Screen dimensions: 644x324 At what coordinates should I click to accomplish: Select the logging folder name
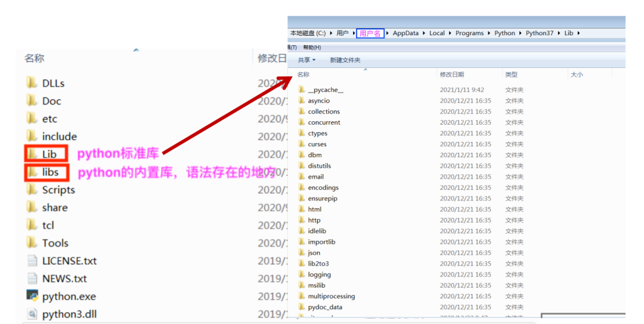tap(319, 274)
